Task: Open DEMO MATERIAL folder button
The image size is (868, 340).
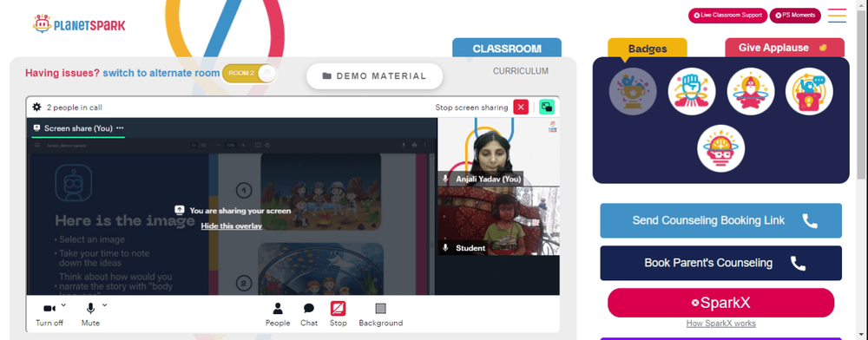Action: click(x=374, y=76)
